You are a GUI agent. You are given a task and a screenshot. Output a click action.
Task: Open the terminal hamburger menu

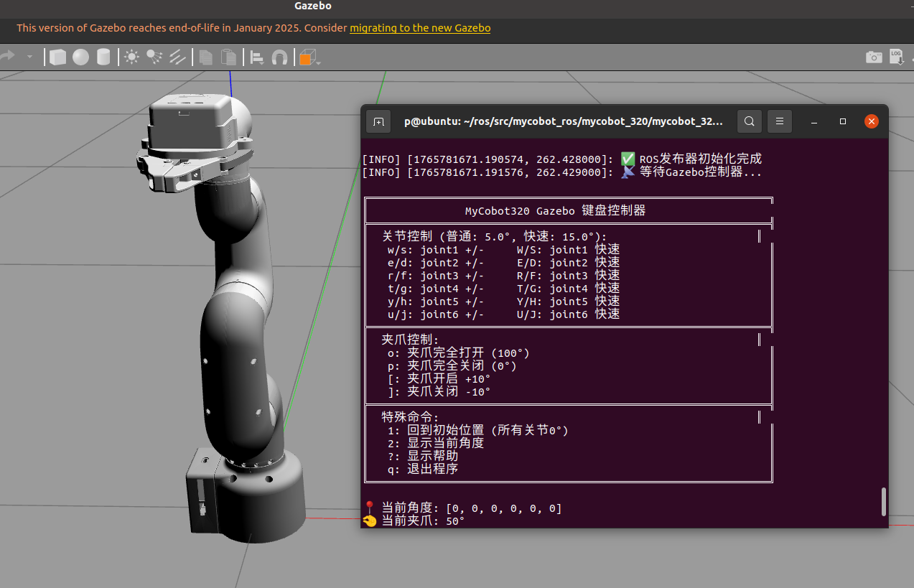(780, 121)
